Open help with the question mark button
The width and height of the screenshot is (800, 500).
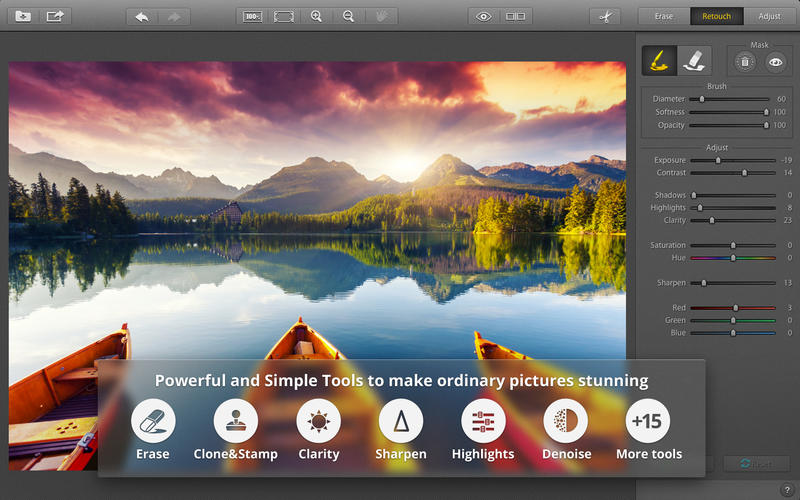point(787,490)
